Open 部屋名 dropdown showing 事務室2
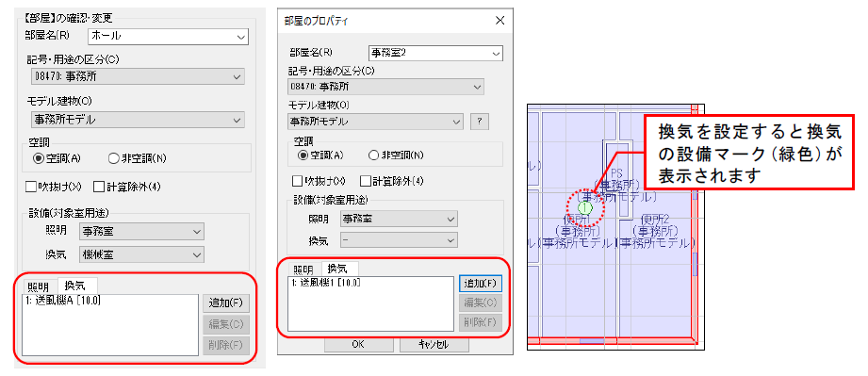868x376 pixels. [435, 53]
